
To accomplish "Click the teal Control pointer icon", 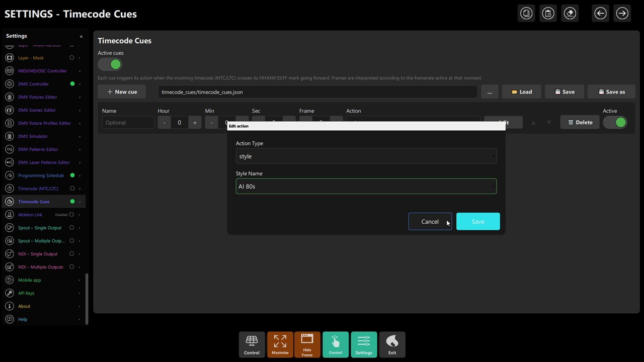I will click(x=336, y=344).
